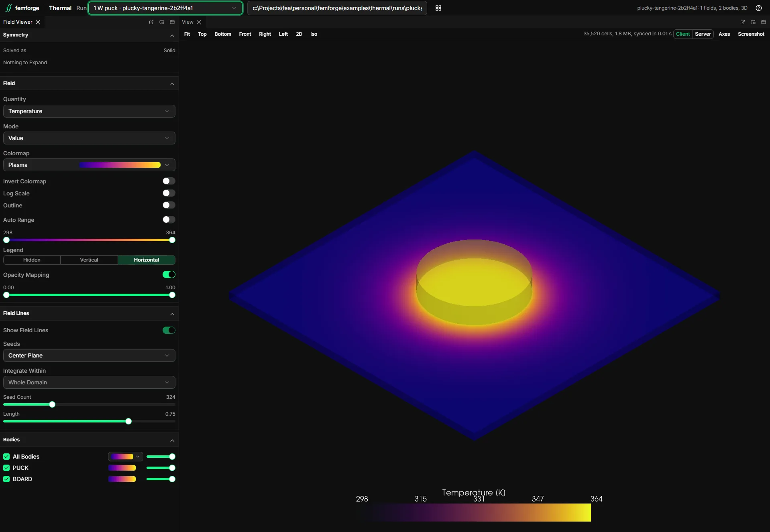Click the View panel split icon

click(753, 22)
